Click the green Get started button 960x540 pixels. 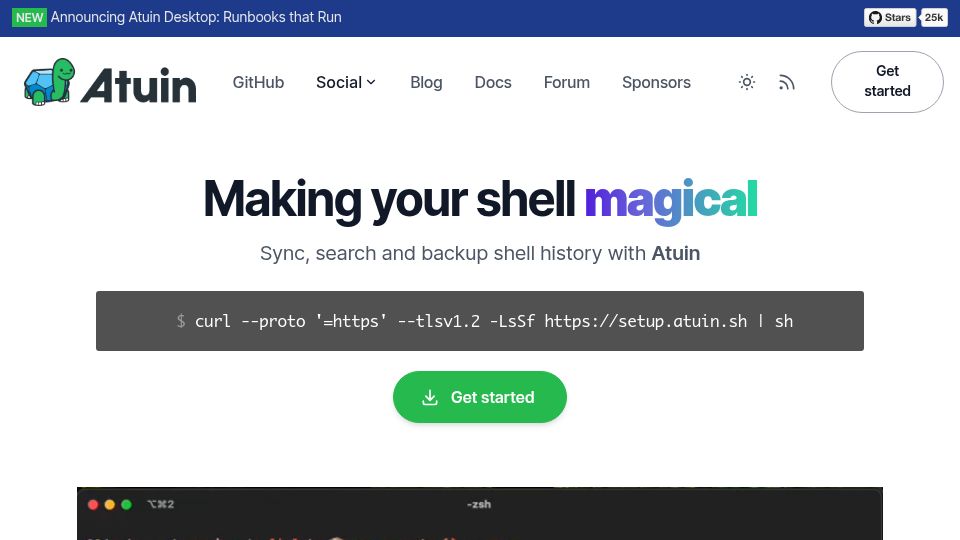pyautogui.click(x=479, y=397)
